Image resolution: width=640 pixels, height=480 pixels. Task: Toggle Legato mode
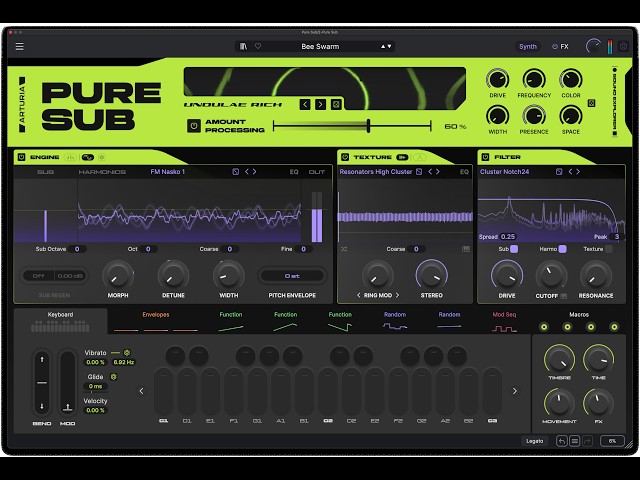click(x=534, y=441)
